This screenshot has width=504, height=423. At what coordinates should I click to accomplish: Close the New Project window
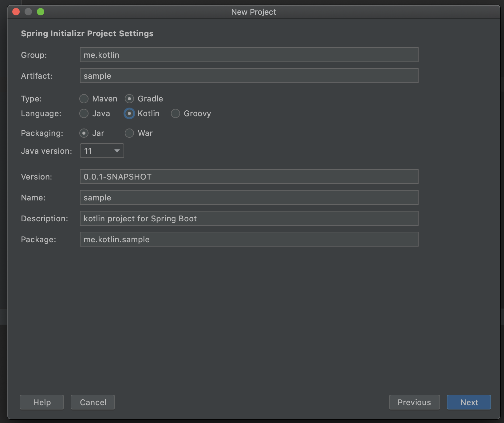tap(16, 12)
